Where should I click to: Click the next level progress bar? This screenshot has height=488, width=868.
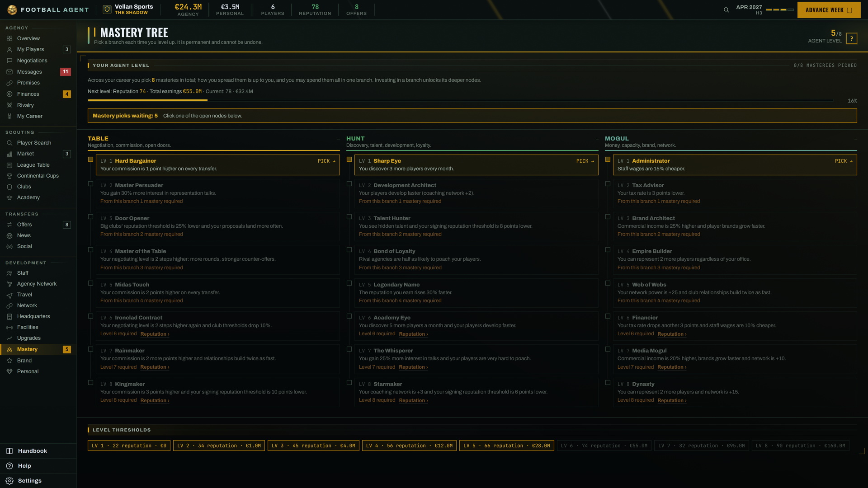[460, 100]
